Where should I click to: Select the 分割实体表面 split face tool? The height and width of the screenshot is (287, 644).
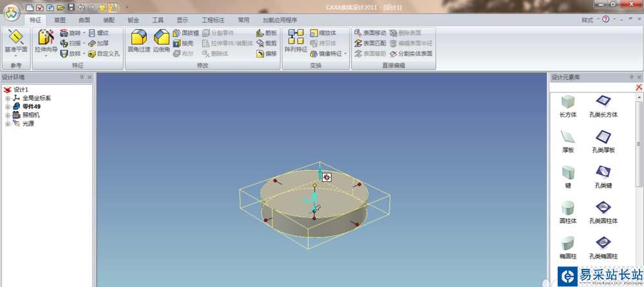coord(410,54)
